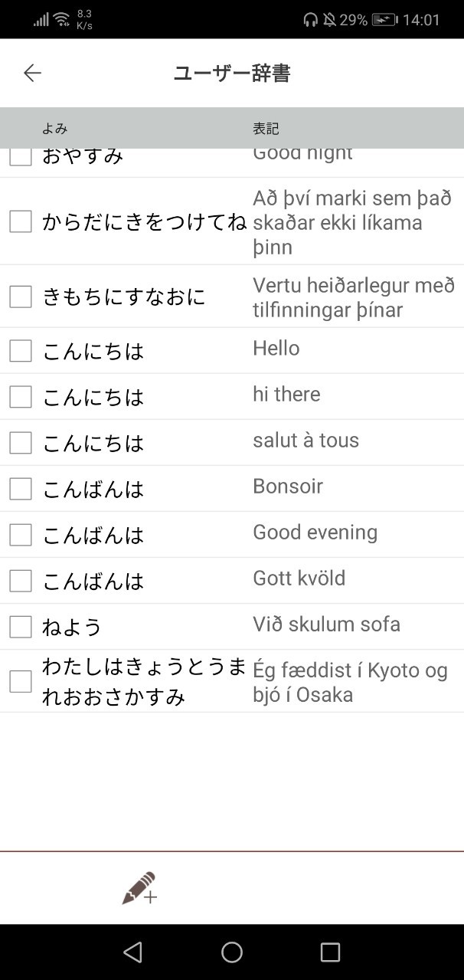
Task: Tap the back arrow icon
Action: tap(32, 73)
